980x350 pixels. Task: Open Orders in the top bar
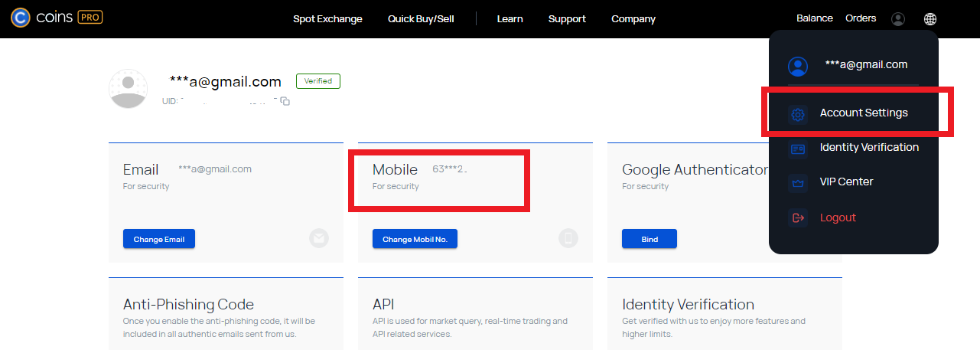pyautogui.click(x=861, y=18)
